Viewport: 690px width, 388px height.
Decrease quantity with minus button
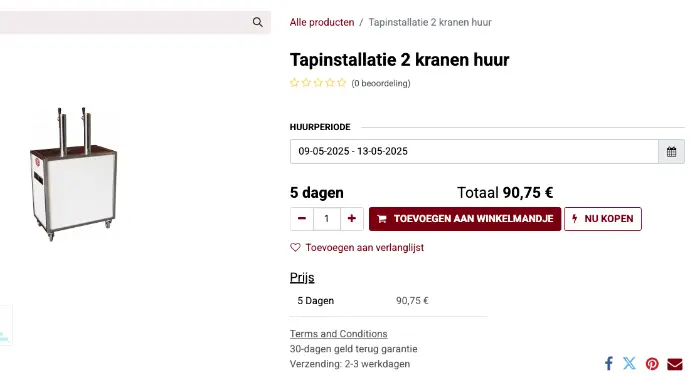[302, 219]
